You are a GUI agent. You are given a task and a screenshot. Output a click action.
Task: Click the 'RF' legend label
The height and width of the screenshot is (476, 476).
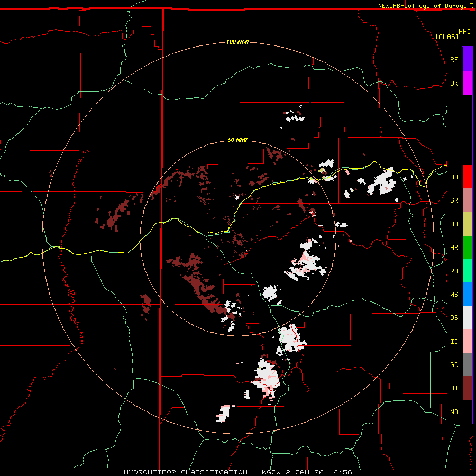(454, 60)
